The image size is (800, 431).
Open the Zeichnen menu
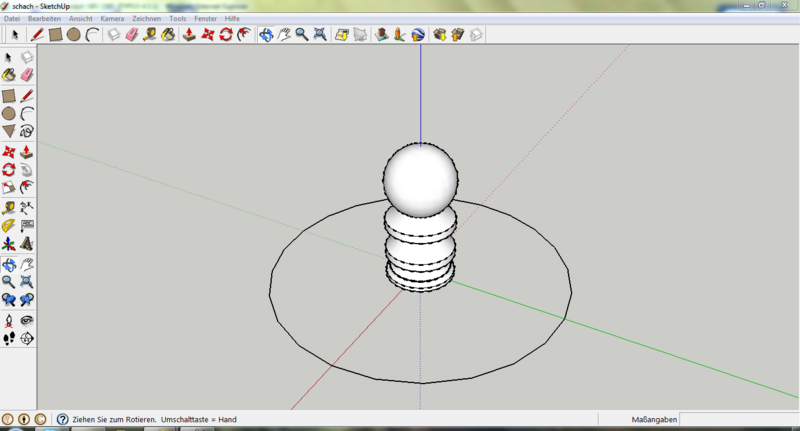click(x=146, y=19)
